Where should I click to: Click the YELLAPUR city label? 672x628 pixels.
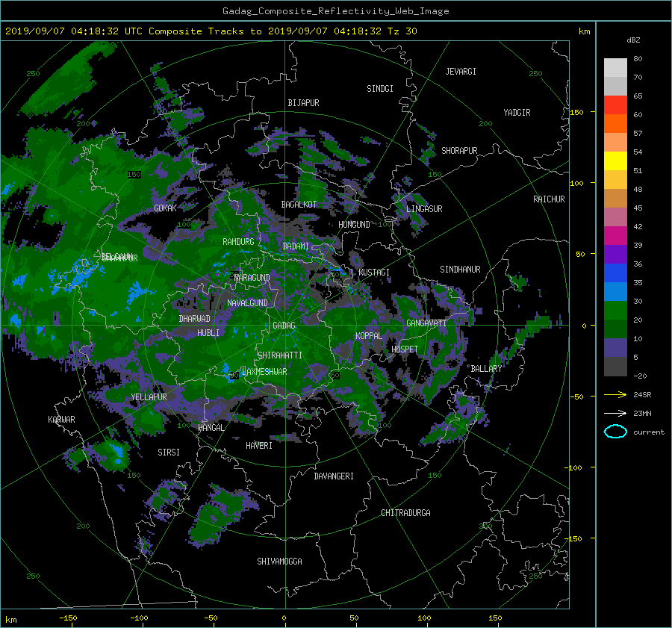pos(149,397)
